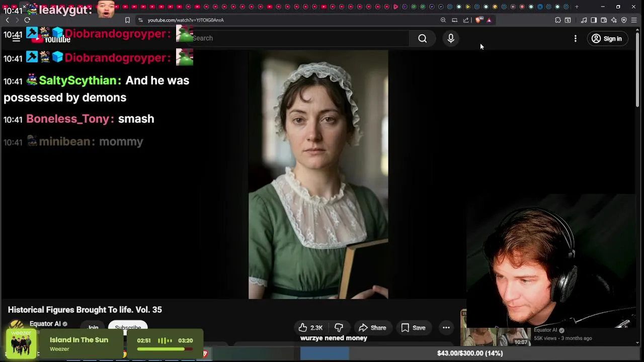This screenshot has width=644, height=362.
Task: Bookmark this page using the bookmark icon
Action: tap(127, 20)
